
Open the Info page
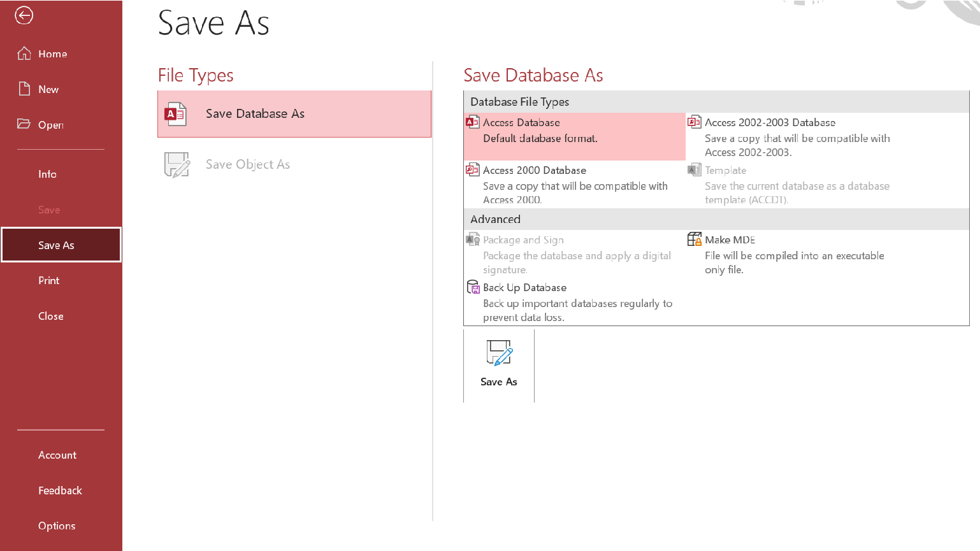[x=47, y=173]
